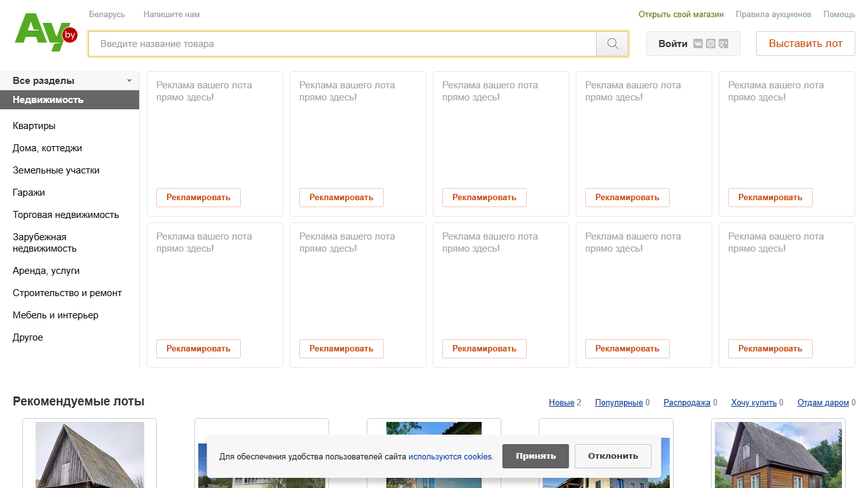This screenshot has height=488, width=868.
Task: Open the используются cookies link
Action: 451,457
